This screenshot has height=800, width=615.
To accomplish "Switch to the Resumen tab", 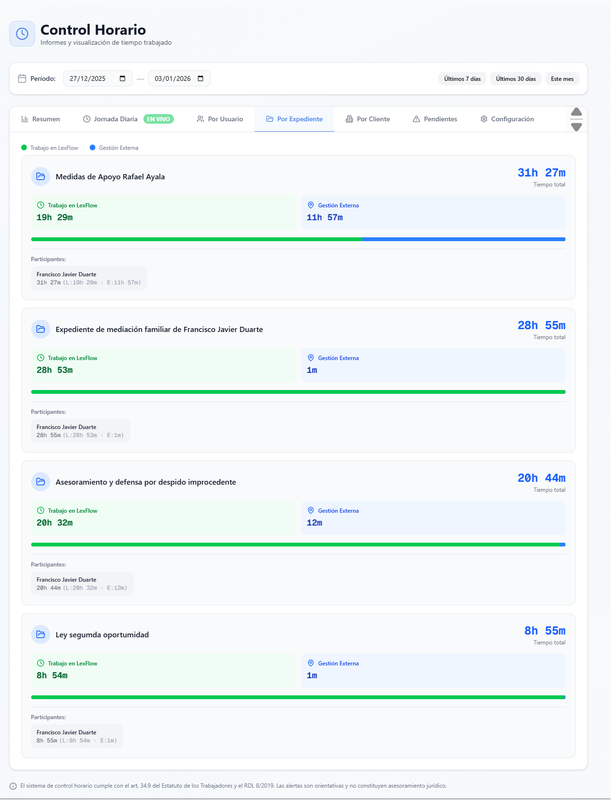I will (x=40, y=119).
